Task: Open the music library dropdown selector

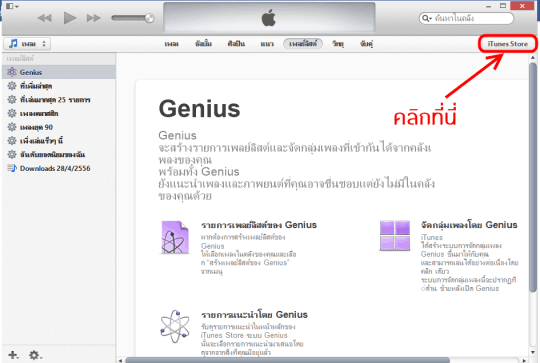Action: (27, 44)
